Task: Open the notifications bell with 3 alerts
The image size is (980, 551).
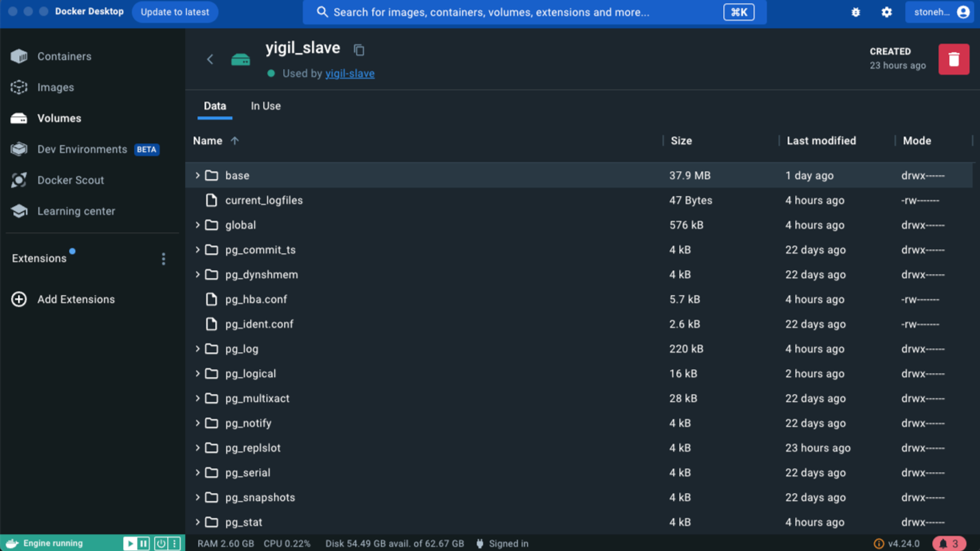Action: pos(949,543)
